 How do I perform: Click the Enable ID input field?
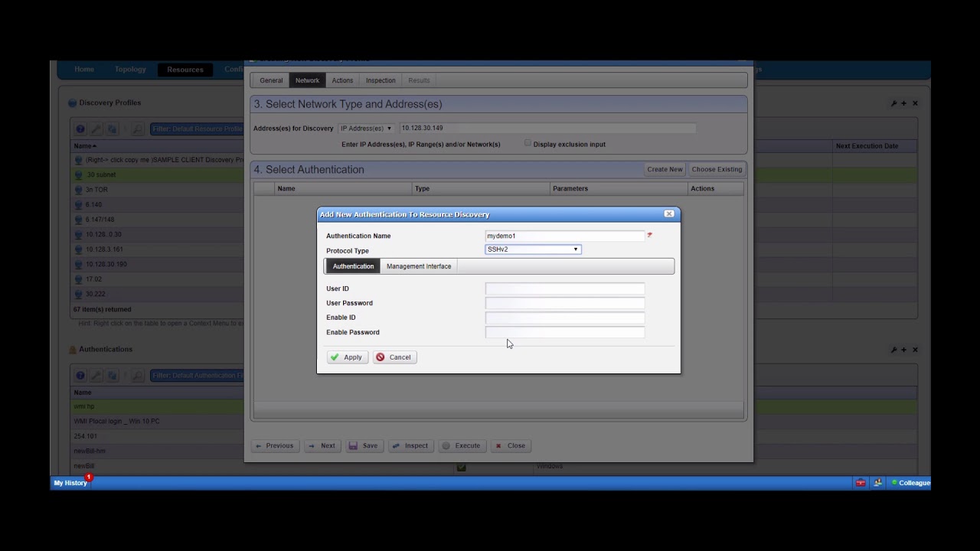click(x=564, y=318)
